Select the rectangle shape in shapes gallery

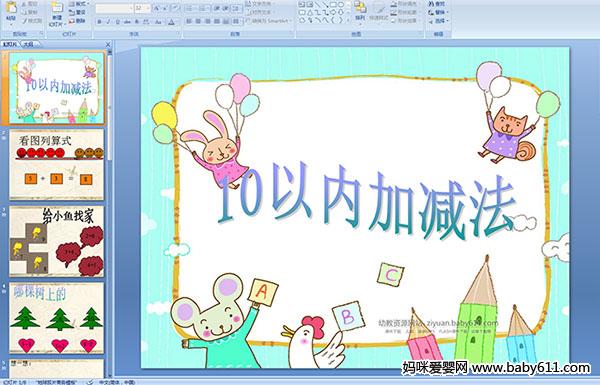pos(333,5)
